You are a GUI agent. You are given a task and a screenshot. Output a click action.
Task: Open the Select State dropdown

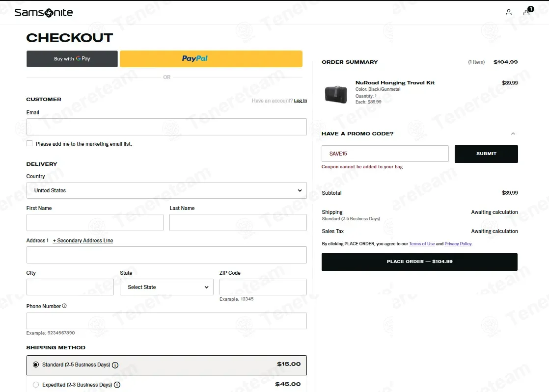pos(166,287)
